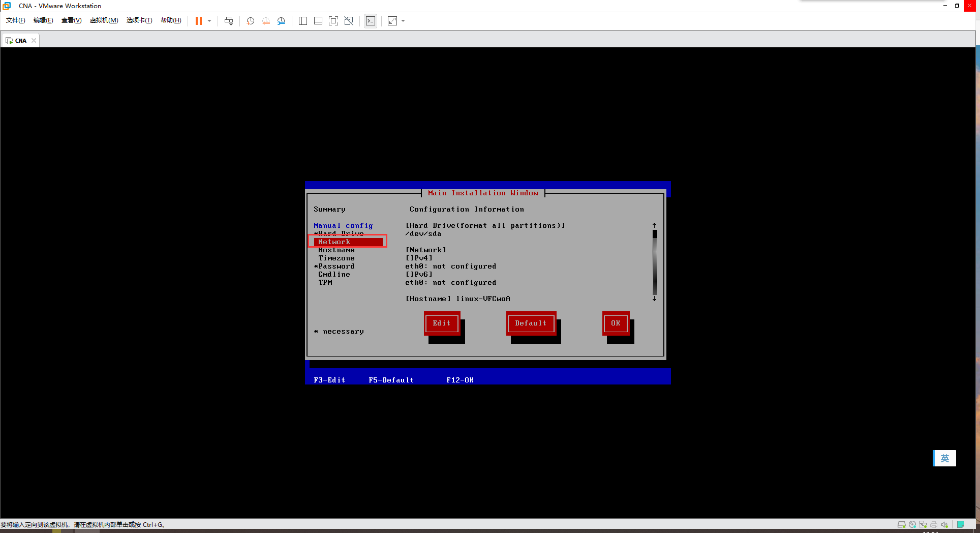This screenshot has height=533, width=980.
Task: Click the Unity mode toolbar icon
Action: (349, 21)
